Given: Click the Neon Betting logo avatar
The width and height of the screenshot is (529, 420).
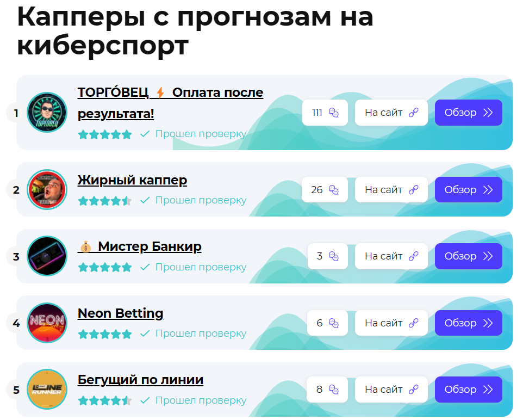Looking at the screenshot, I should coord(47,323).
